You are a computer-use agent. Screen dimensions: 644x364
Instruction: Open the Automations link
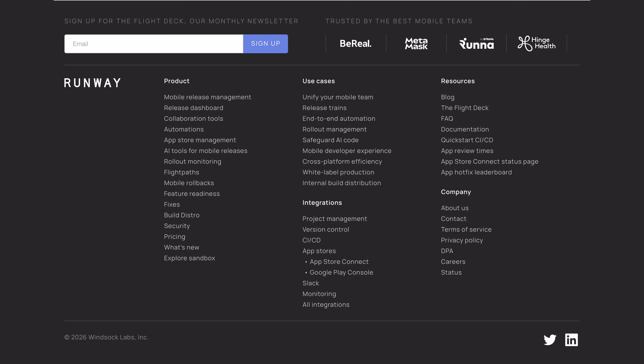pyautogui.click(x=184, y=129)
